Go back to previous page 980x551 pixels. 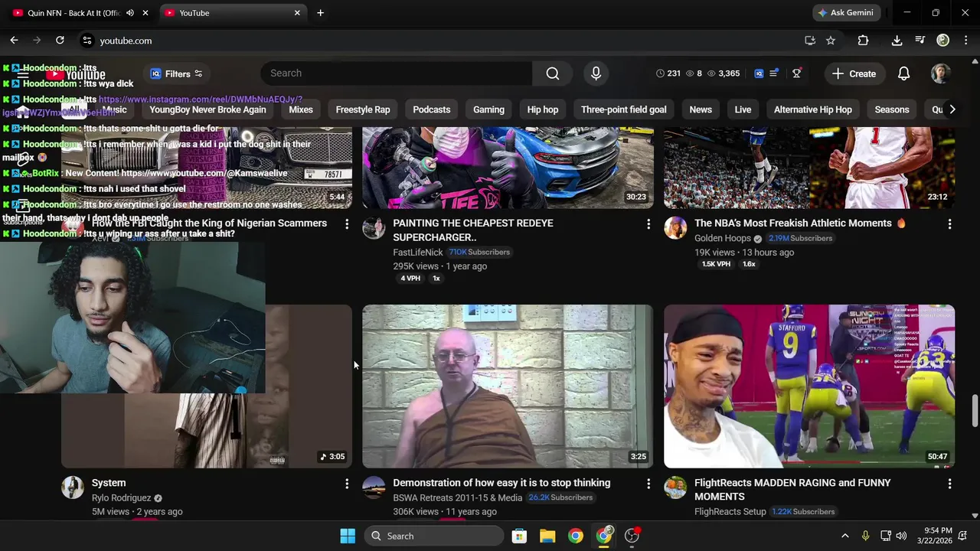click(x=14, y=41)
